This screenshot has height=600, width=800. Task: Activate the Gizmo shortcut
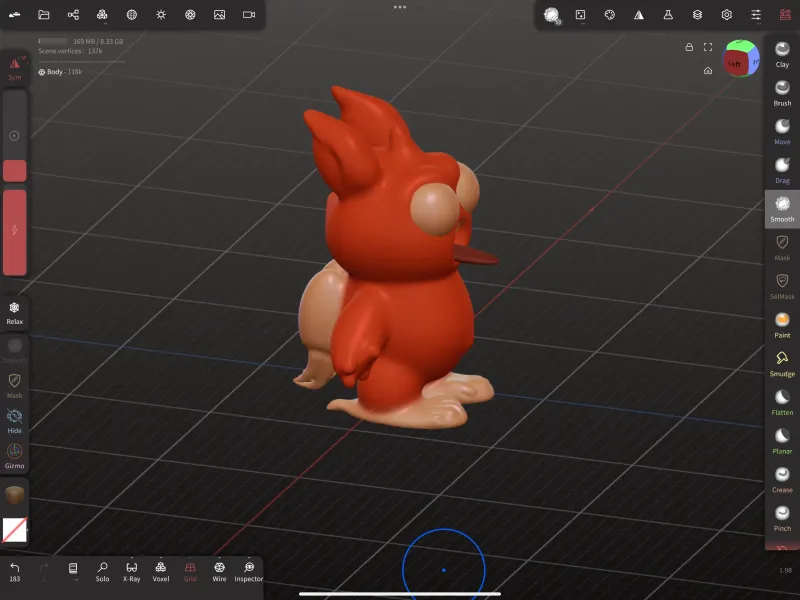point(14,457)
